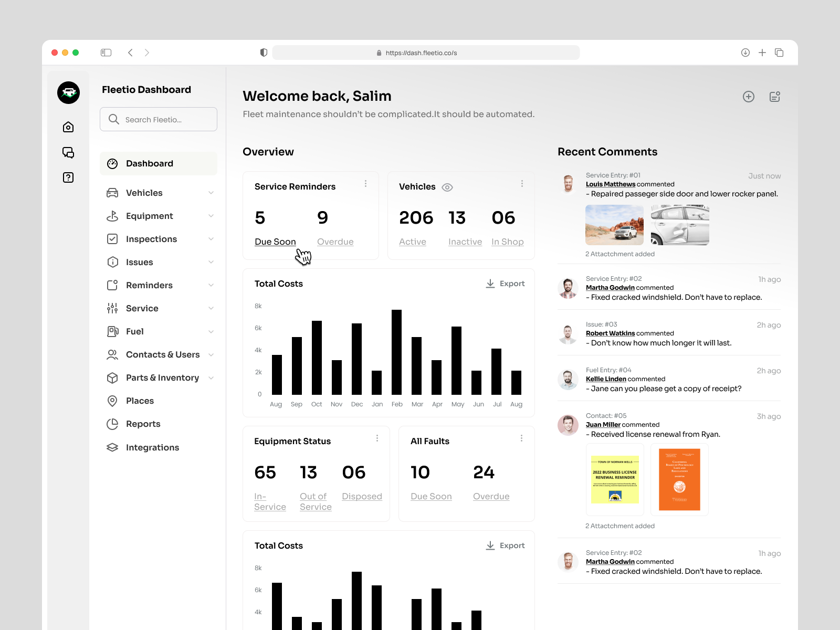Expand the Contacts & Users section
The image size is (840, 630).
(x=211, y=354)
